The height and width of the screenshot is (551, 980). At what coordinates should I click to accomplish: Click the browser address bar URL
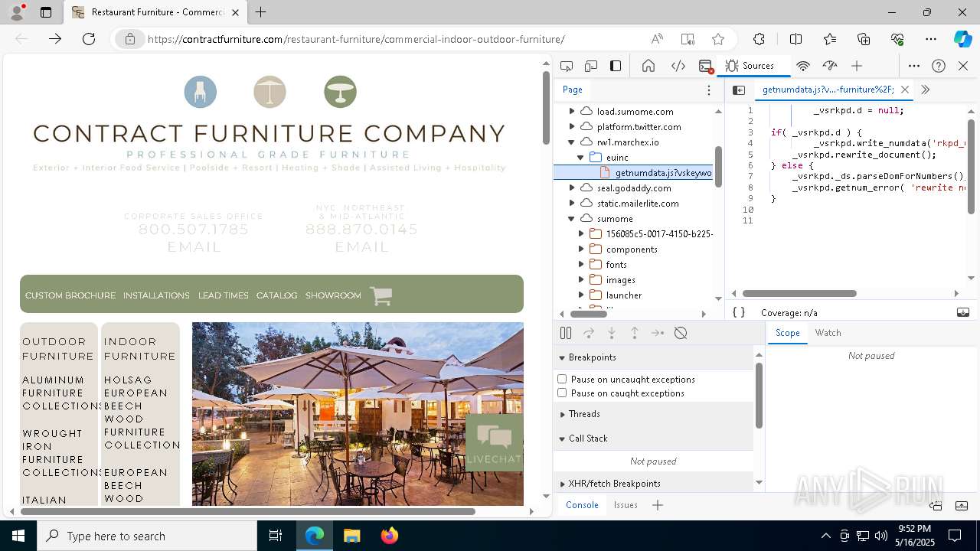[356, 39]
